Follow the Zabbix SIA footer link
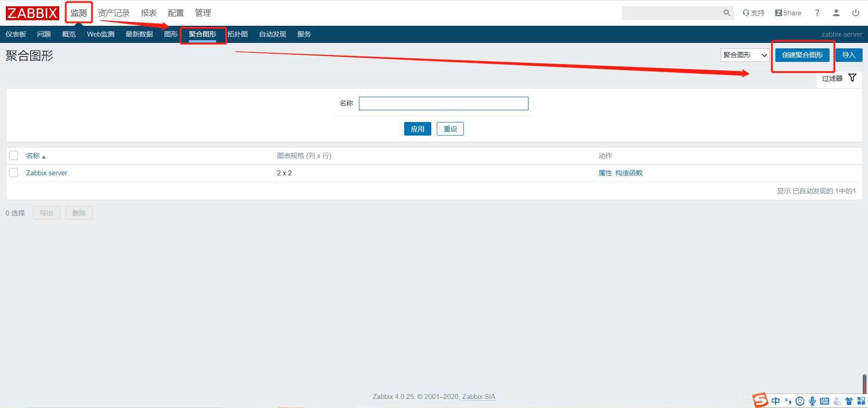The image size is (868, 408). (479, 397)
